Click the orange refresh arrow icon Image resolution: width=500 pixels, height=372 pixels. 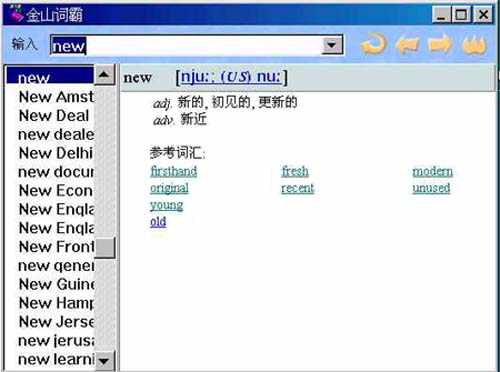[374, 44]
